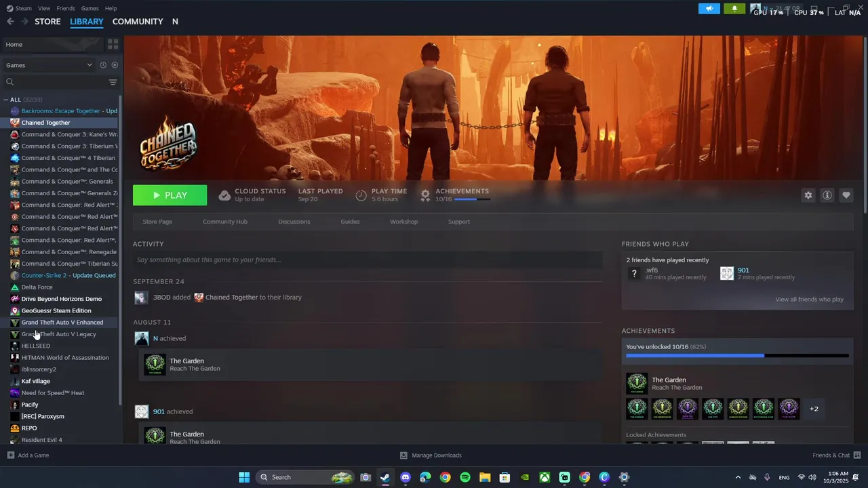Open the Friends menu
The height and width of the screenshot is (488, 868).
pos(66,8)
